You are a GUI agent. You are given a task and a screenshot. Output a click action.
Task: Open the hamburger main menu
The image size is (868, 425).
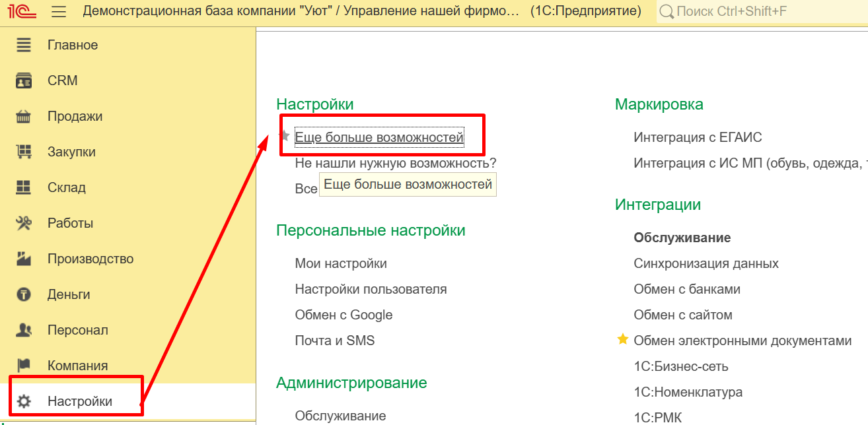click(x=59, y=12)
